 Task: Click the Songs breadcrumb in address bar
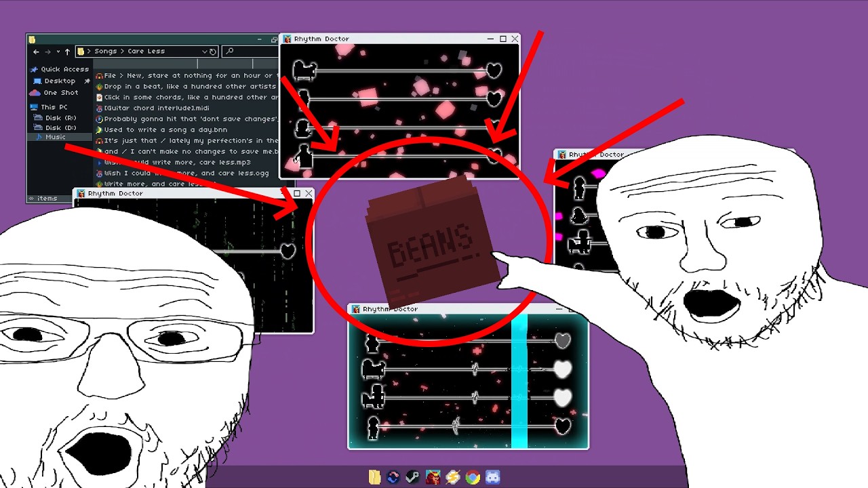point(106,52)
